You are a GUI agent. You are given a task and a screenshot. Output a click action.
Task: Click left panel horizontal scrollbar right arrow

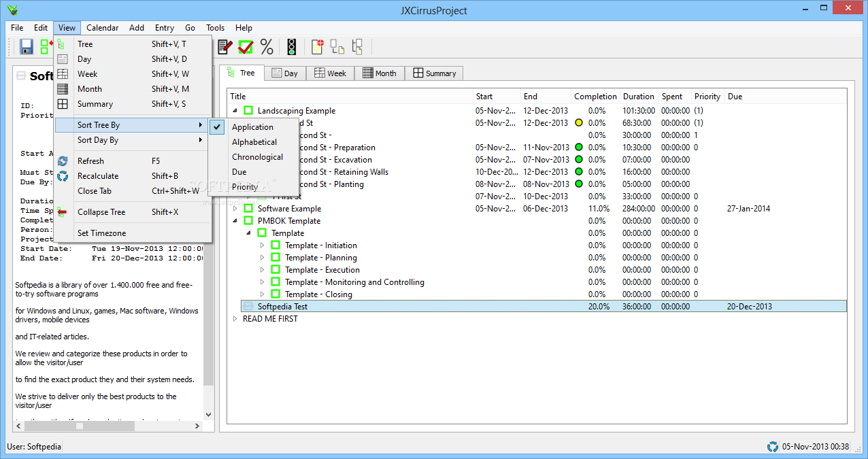(x=198, y=426)
